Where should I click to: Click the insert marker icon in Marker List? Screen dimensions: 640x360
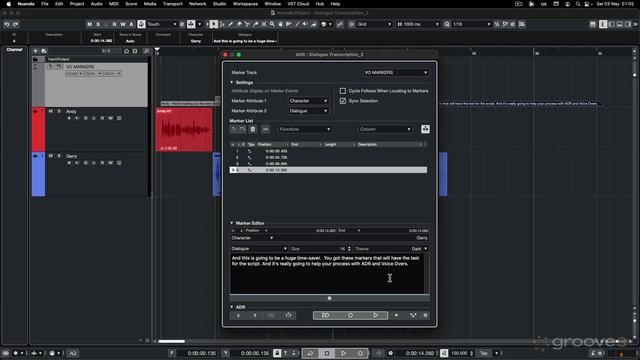click(234, 129)
